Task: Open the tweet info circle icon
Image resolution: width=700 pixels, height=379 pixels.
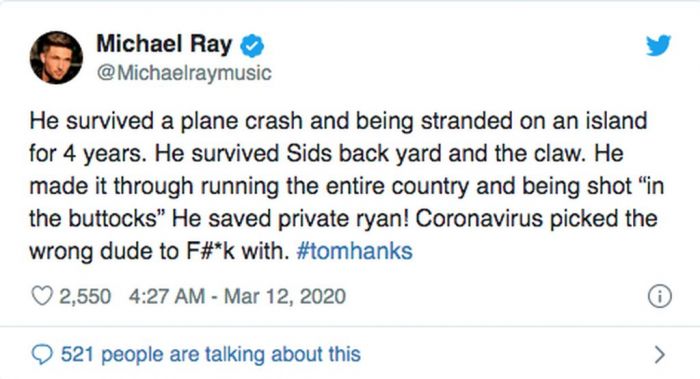Action: [x=659, y=296]
